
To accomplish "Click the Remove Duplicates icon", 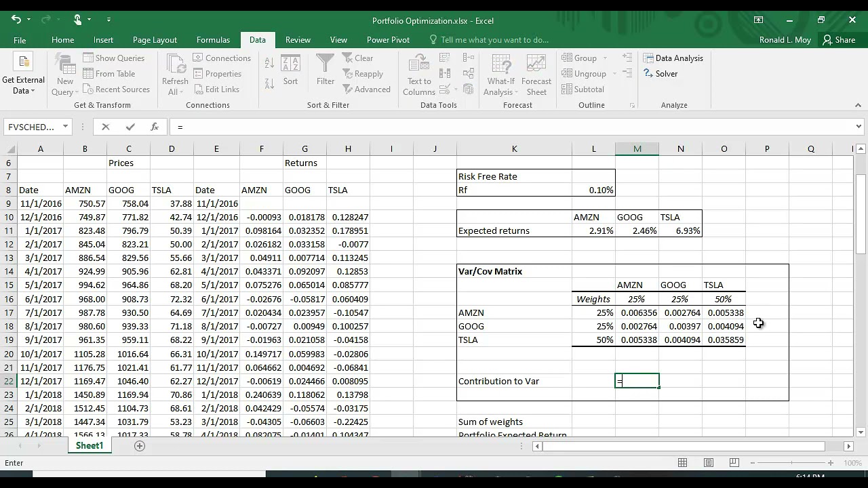I will pyautogui.click(x=446, y=74).
